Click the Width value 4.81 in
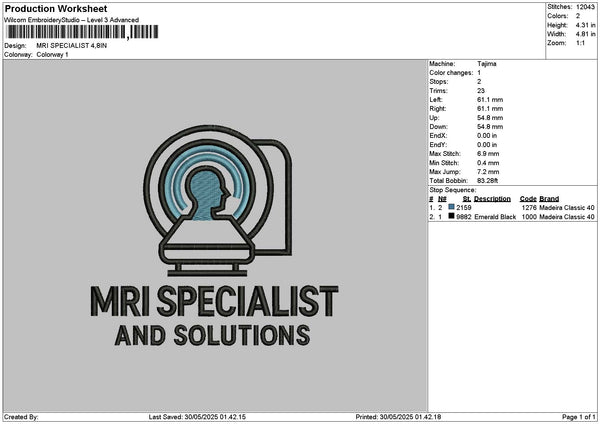This screenshot has width=600, height=424. (585, 34)
